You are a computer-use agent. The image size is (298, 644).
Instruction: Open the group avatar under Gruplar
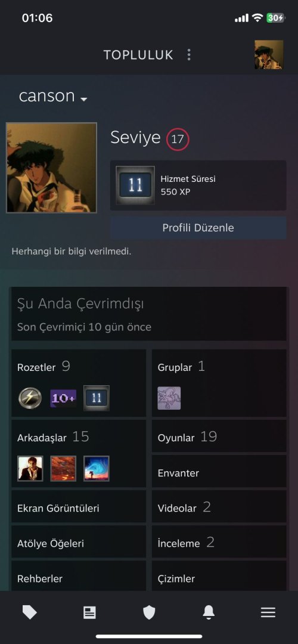tap(169, 398)
